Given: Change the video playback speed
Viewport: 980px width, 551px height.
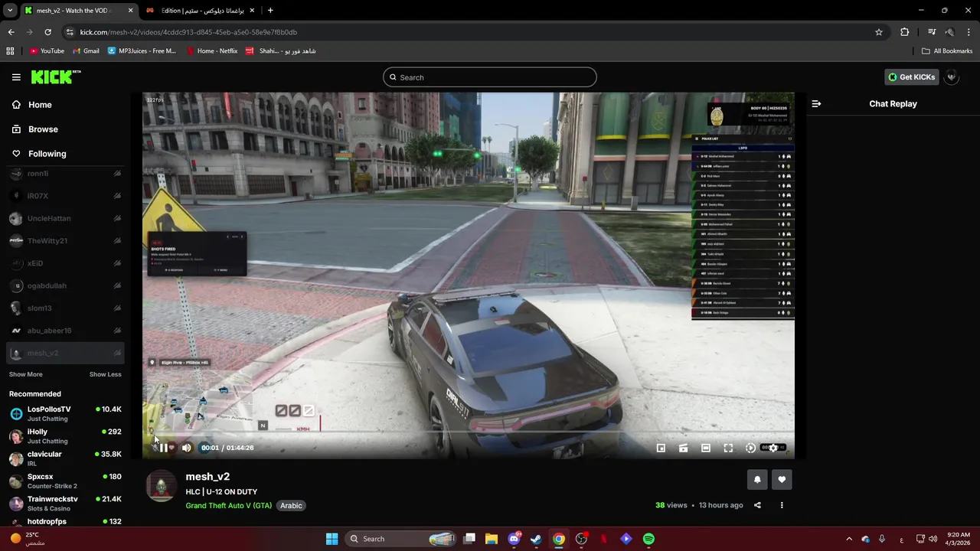Looking at the screenshot, I should pyautogui.click(x=750, y=448).
